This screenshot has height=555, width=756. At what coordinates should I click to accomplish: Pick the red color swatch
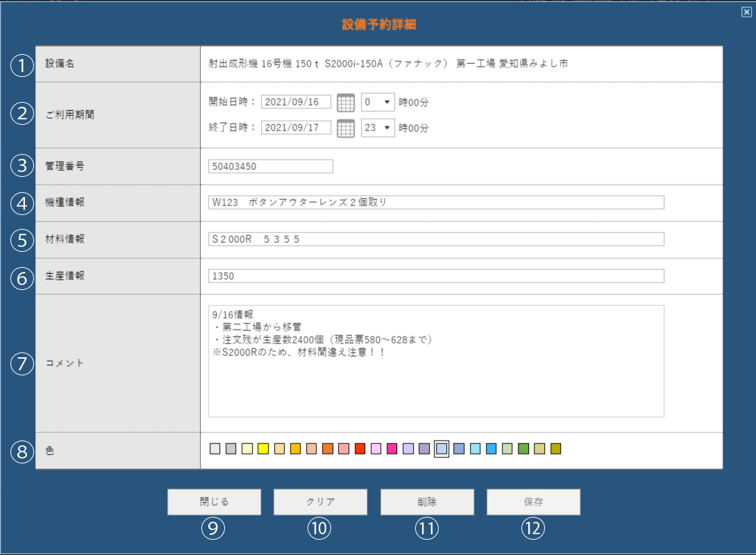pyautogui.click(x=360, y=449)
